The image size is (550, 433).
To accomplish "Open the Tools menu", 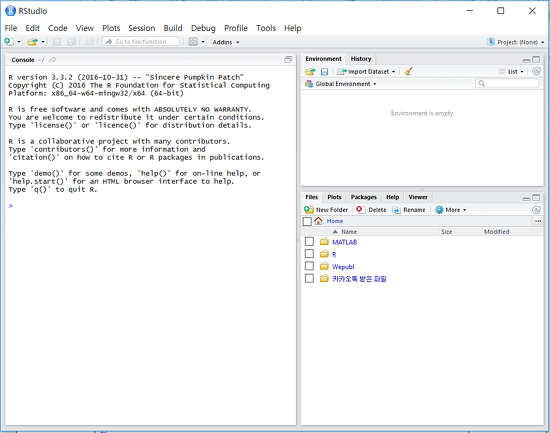I will point(266,28).
